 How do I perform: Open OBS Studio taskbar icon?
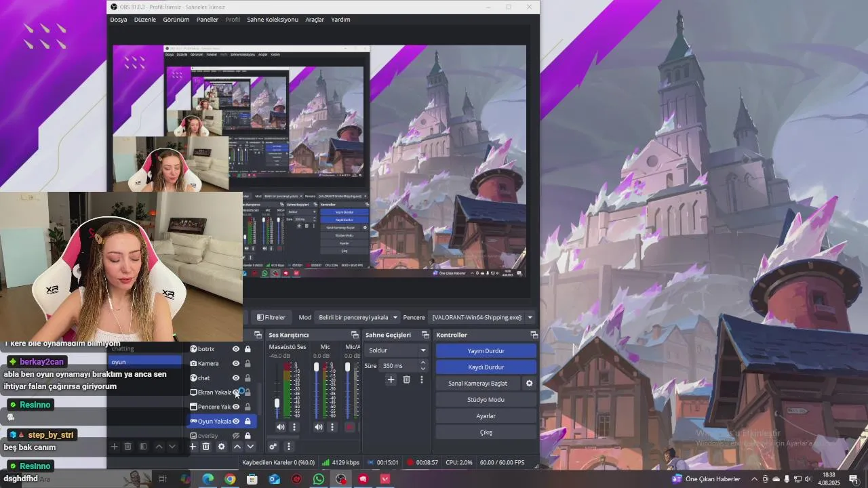[340, 479]
